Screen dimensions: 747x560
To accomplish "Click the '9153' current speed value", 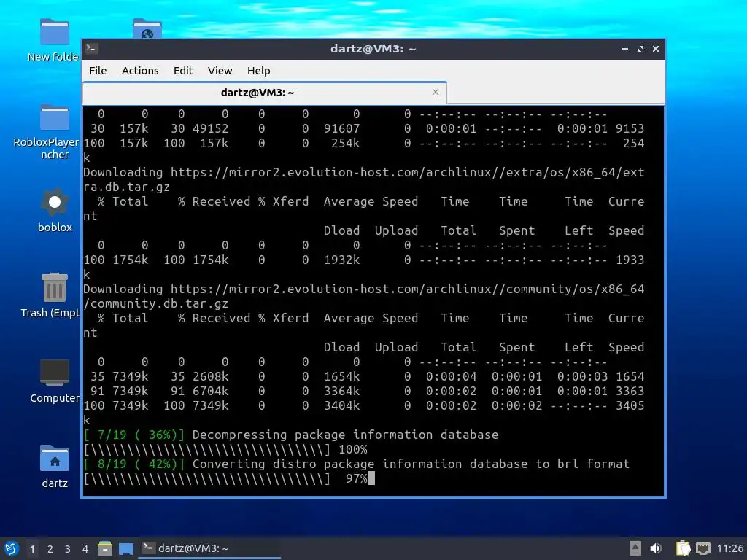I will (630, 128).
